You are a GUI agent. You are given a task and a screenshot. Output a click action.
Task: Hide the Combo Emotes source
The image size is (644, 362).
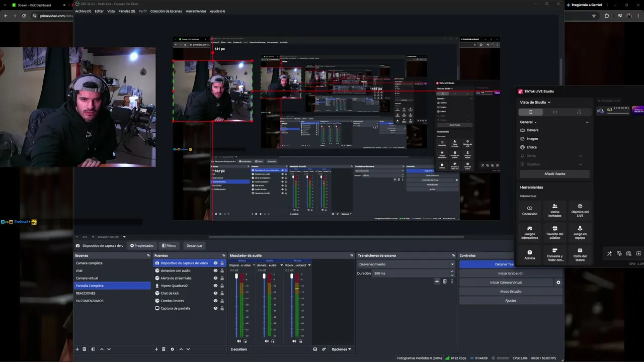pos(215,301)
